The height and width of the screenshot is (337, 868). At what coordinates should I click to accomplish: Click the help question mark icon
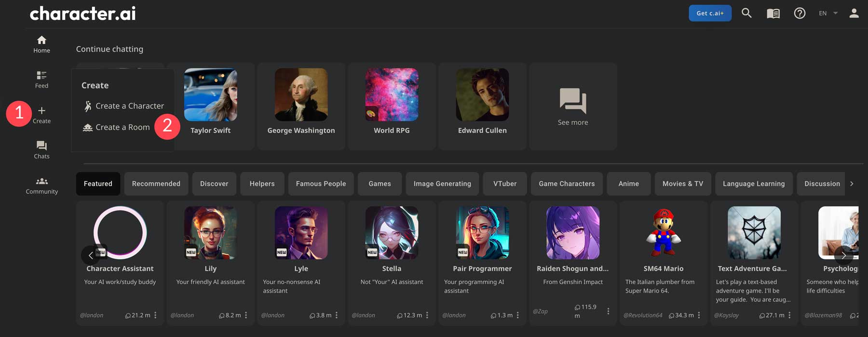(x=800, y=13)
